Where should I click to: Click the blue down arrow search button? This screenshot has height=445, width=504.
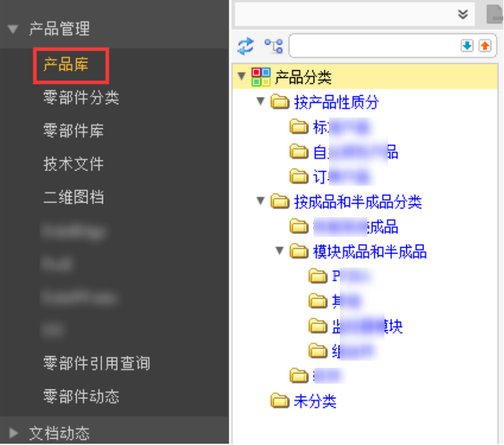coord(467,45)
